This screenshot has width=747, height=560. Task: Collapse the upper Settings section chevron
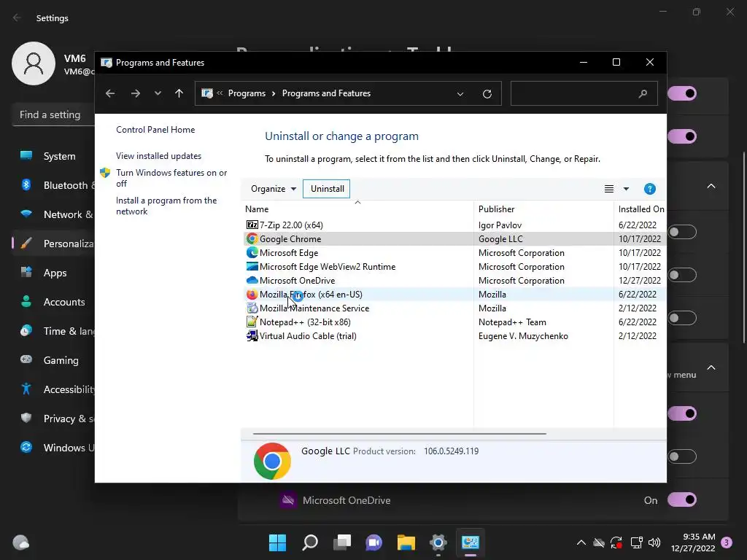[x=711, y=186]
